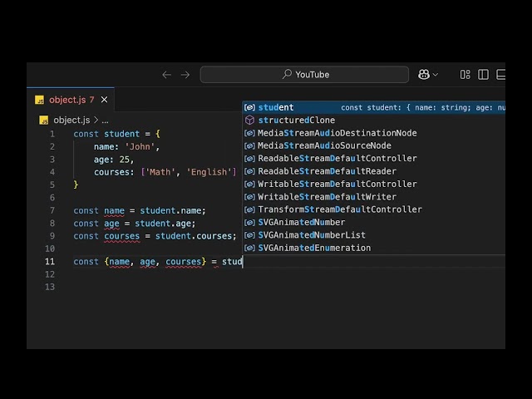Expand the Copilot dropdown chevron

(436, 75)
